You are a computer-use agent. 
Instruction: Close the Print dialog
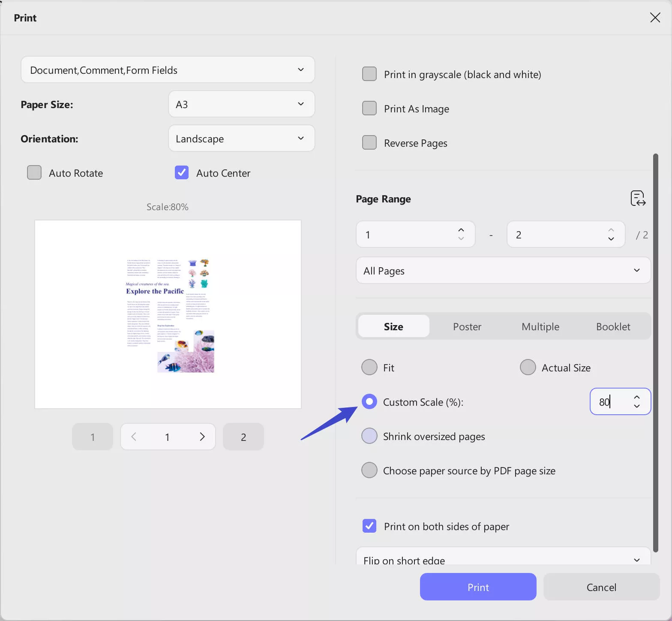655,18
